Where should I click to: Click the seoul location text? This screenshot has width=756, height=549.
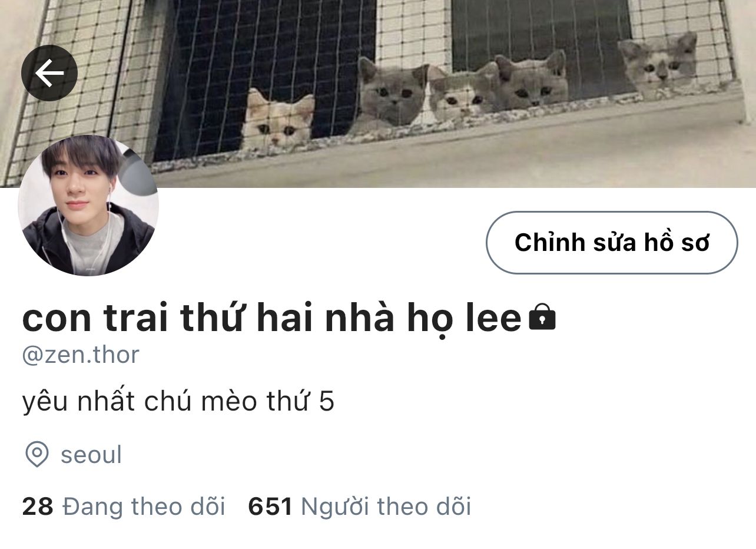tap(91, 455)
